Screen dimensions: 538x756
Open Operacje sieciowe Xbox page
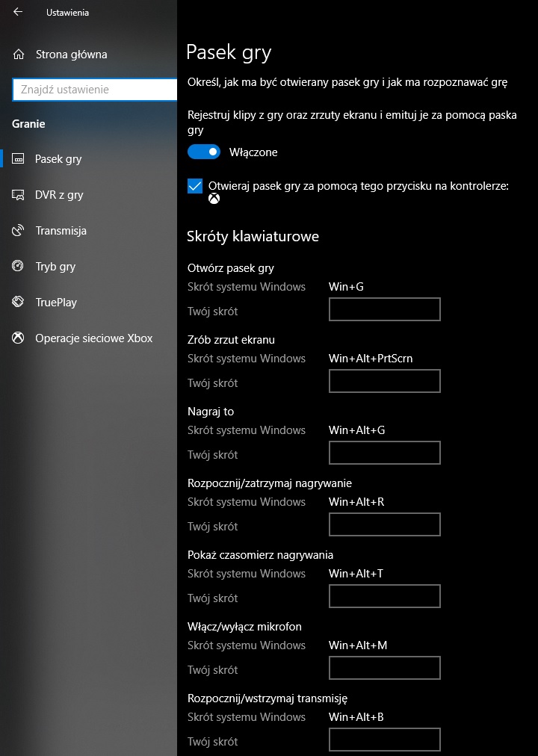click(x=93, y=338)
